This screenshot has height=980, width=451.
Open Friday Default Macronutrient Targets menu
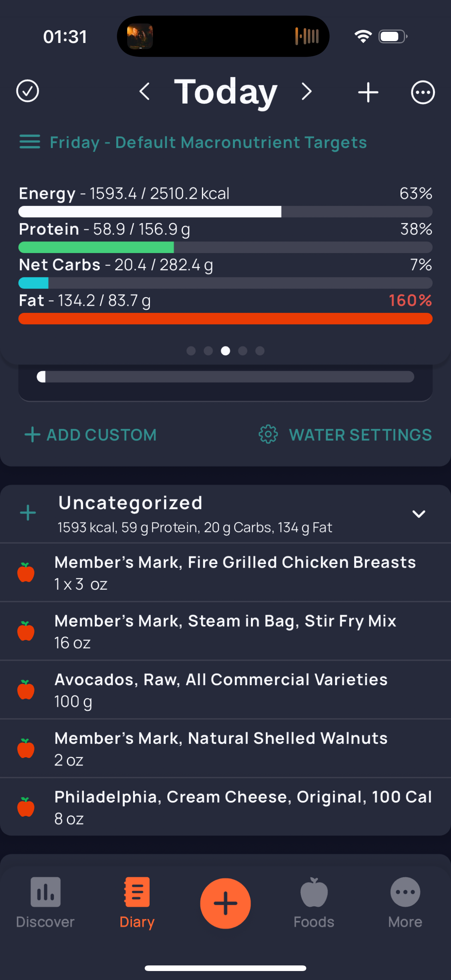pyautogui.click(x=193, y=142)
